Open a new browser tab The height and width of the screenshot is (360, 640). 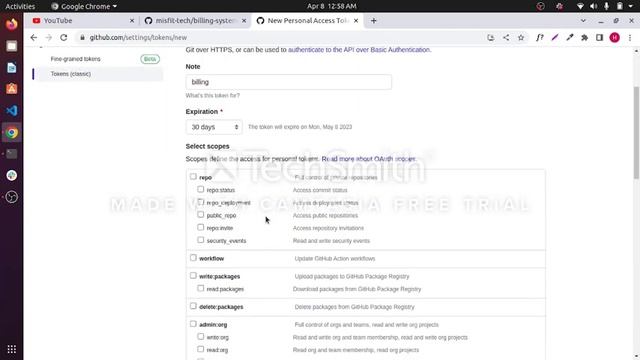point(373,21)
